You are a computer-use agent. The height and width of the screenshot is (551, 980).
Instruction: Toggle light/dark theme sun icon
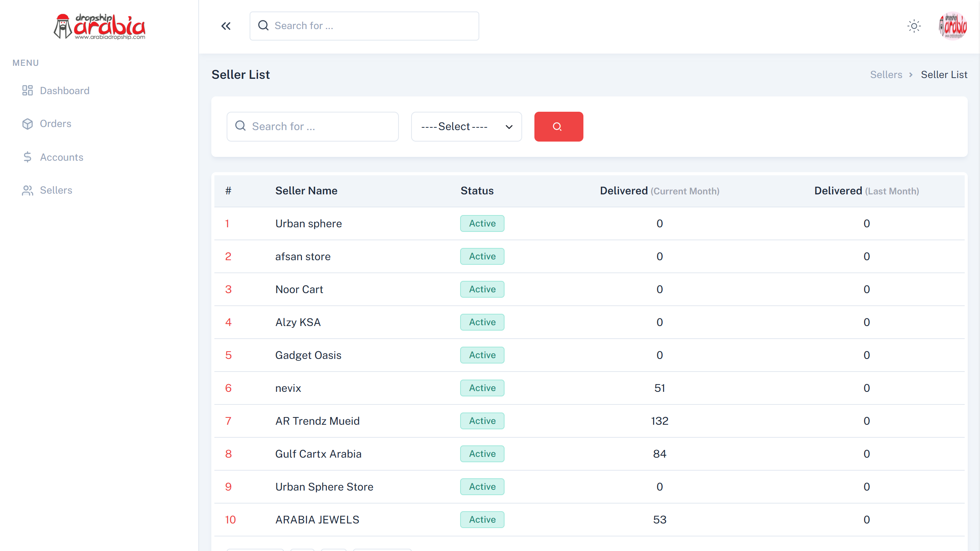pyautogui.click(x=914, y=26)
